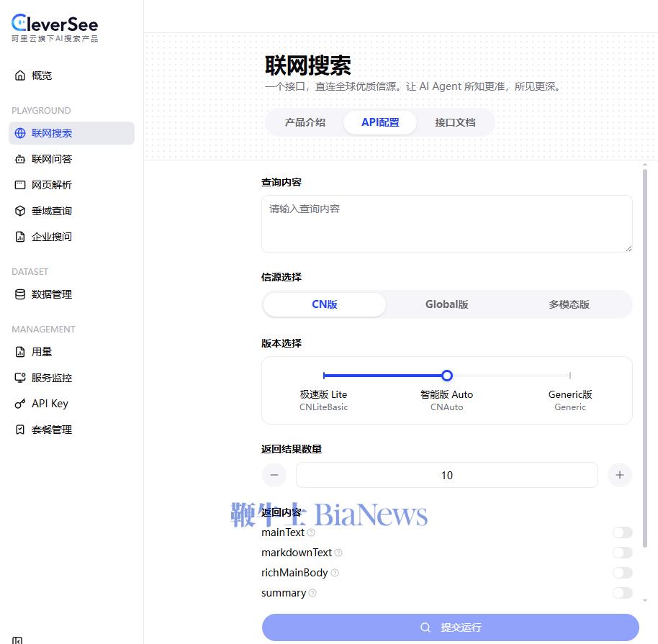
Task: Click the chart file icon for 用量
Action: tap(19, 352)
